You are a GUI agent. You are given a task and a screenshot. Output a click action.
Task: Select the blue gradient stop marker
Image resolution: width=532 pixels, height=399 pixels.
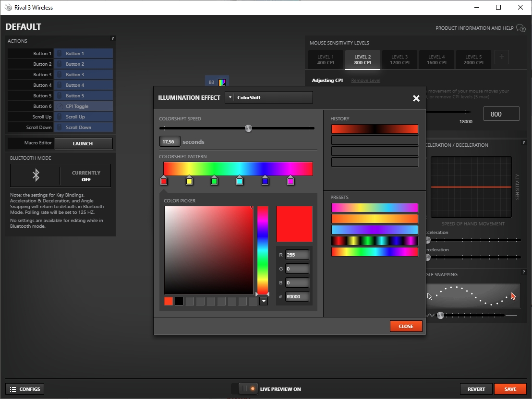click(x=265, y=180)
